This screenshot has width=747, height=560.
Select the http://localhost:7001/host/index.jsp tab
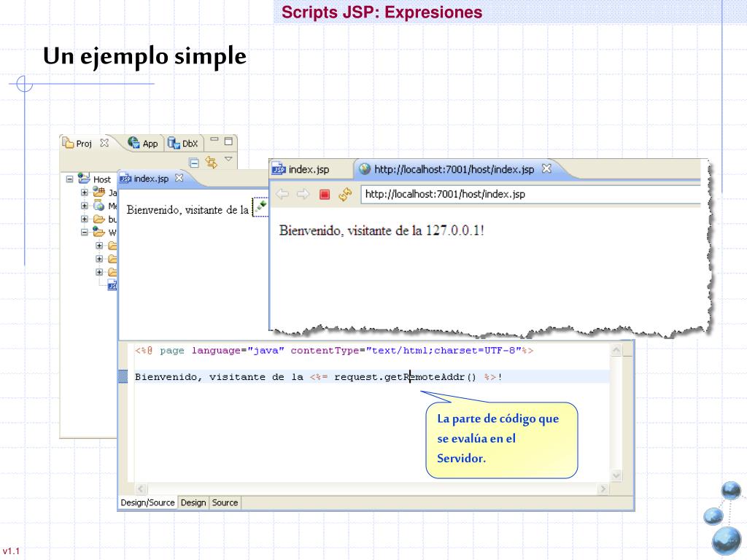point(454,169)
